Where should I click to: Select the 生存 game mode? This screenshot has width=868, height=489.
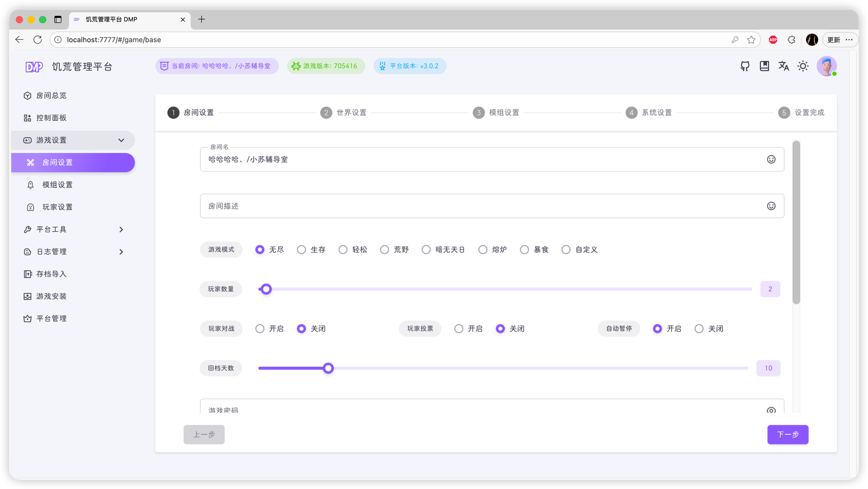tap(311, 250)
